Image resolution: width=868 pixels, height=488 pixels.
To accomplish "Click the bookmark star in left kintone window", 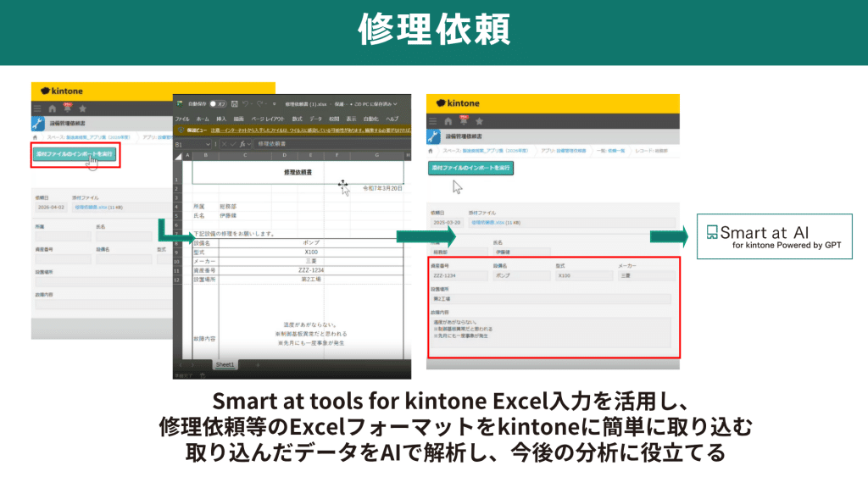I will 82,109.
